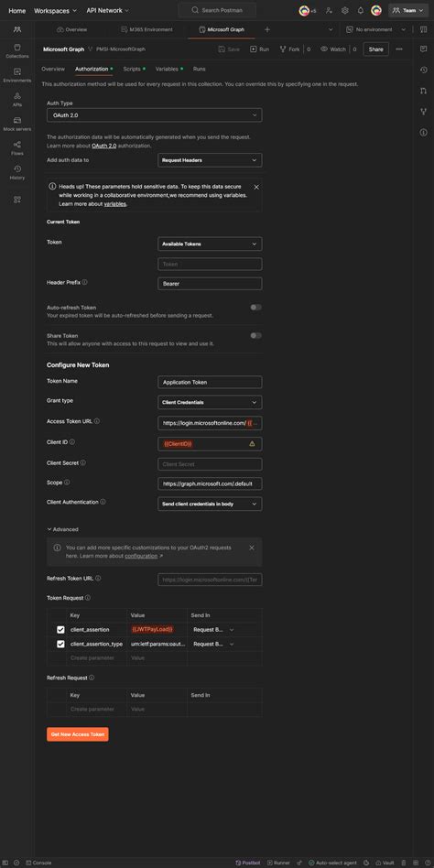Dismiss the Heads up sensitive data notice
The width and height of the screenshot is (434, 868).
pyautogui.click(x=256, y=187)
